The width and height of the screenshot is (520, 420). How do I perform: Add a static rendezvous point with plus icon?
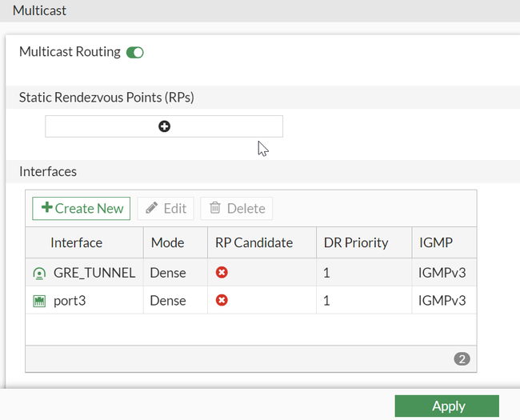click(164, 126)
